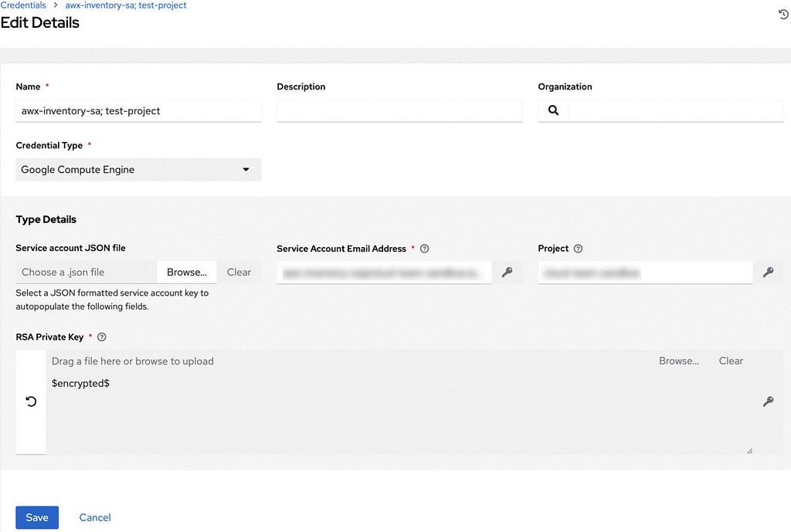This screenshot has height=532, width=791.
Task: Show help tooltip for Project
Action: 578,249
